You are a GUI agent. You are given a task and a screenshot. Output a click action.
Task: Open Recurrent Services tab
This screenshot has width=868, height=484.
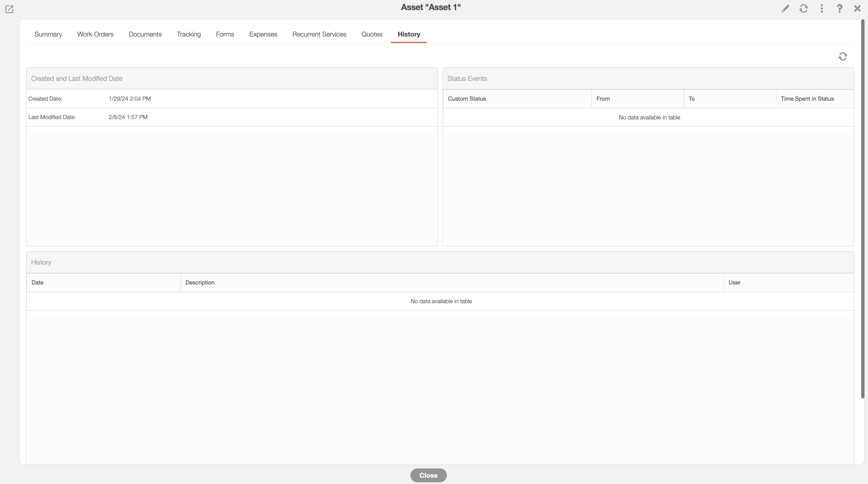pos(319,34)
